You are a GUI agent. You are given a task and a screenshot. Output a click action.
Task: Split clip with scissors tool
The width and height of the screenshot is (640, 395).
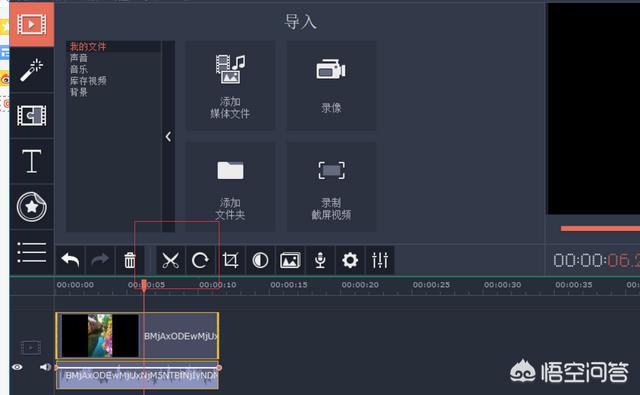(x=171, y=260)
